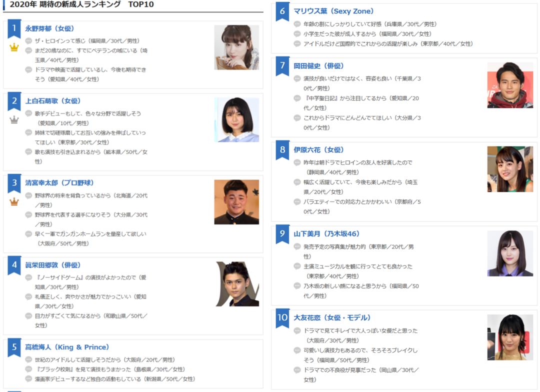Select the 岡田健史 photo thumbnail
Screen dimensions: 540x392
[510, 85]
